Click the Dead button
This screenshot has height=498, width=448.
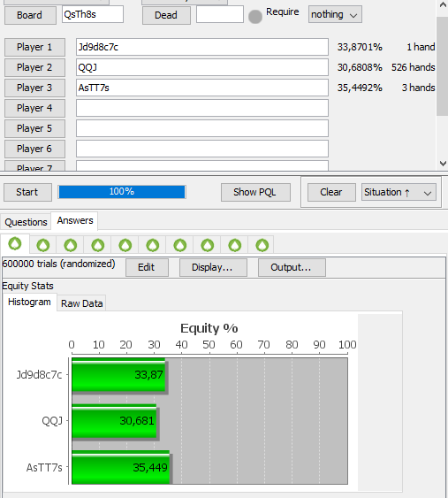point(166,15)
